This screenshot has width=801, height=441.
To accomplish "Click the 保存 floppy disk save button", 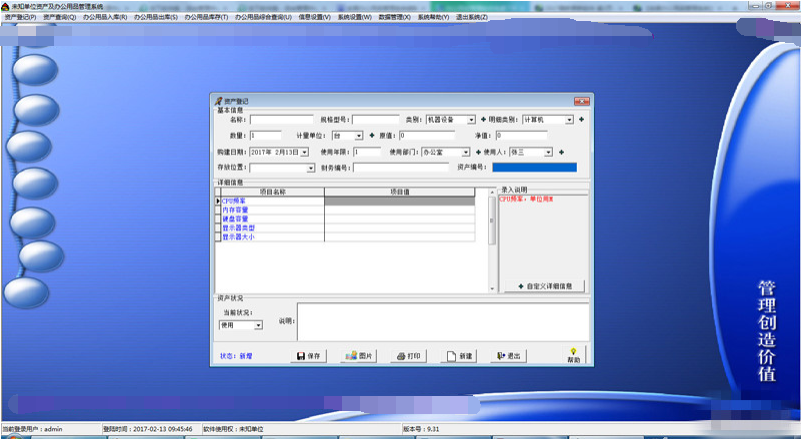I will pyautogui.click(x=309, y=356).
